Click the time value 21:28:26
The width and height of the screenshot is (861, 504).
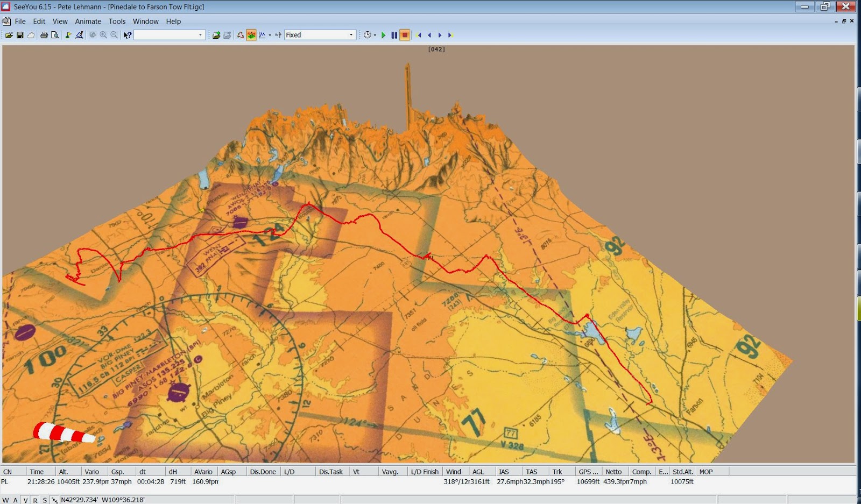click(41, 482)
